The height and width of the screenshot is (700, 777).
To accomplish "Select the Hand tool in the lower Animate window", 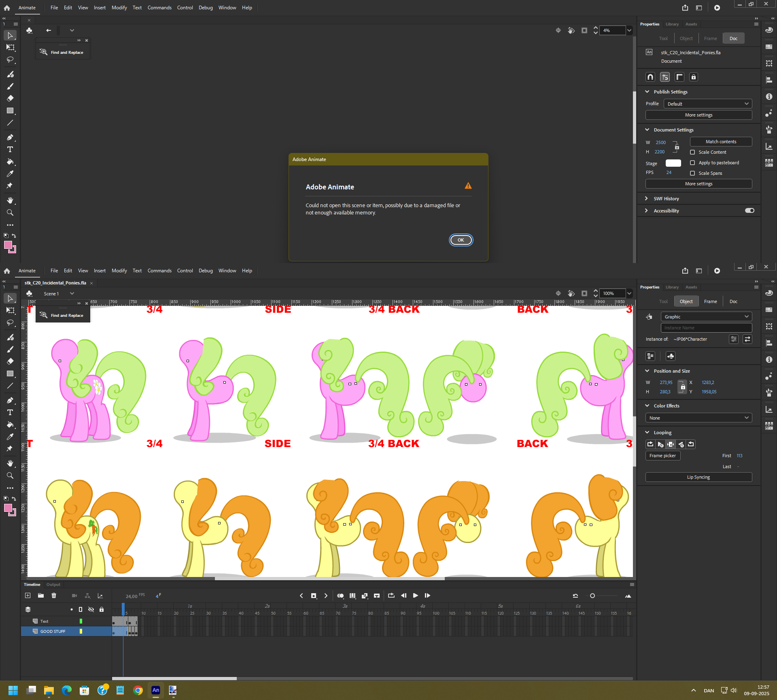I will pos(10,463).
